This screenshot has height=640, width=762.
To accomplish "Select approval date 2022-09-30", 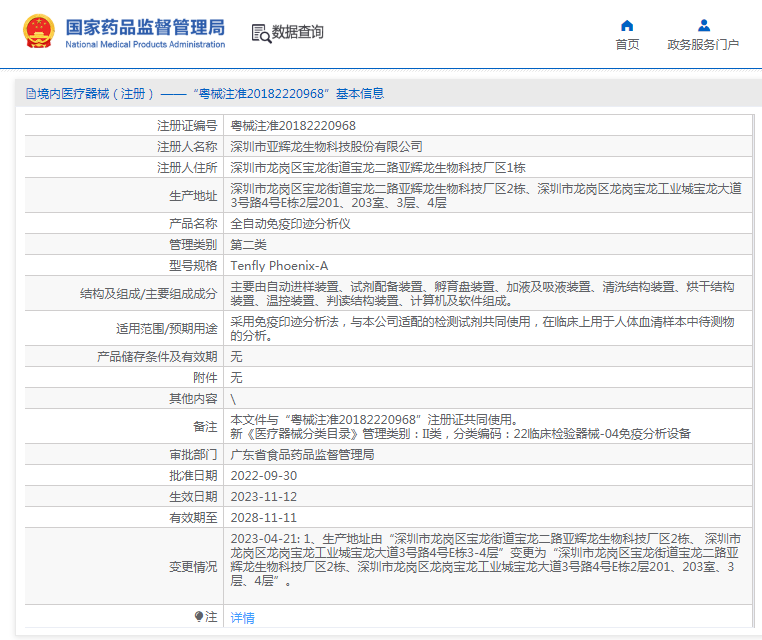I will coord(264,476).
